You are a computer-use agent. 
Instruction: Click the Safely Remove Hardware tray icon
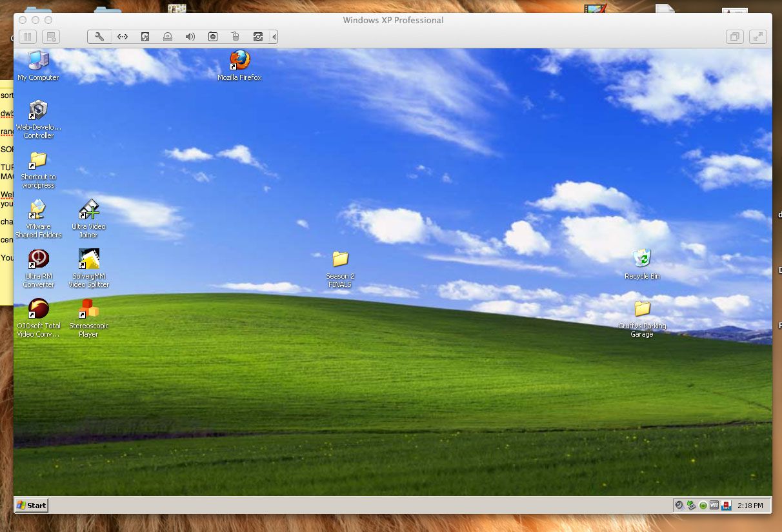pyautogui.click(x=691, y=506)
